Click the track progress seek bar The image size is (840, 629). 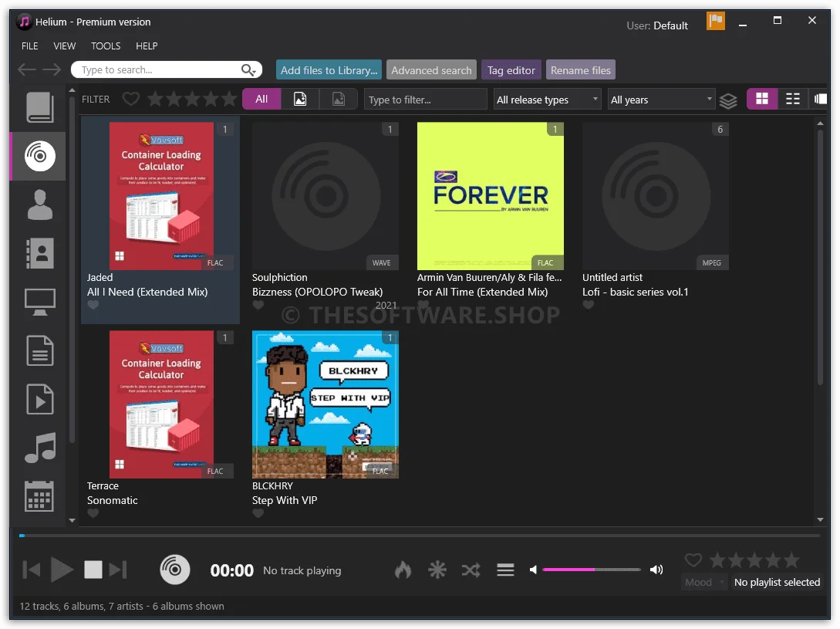click(420, 535)
